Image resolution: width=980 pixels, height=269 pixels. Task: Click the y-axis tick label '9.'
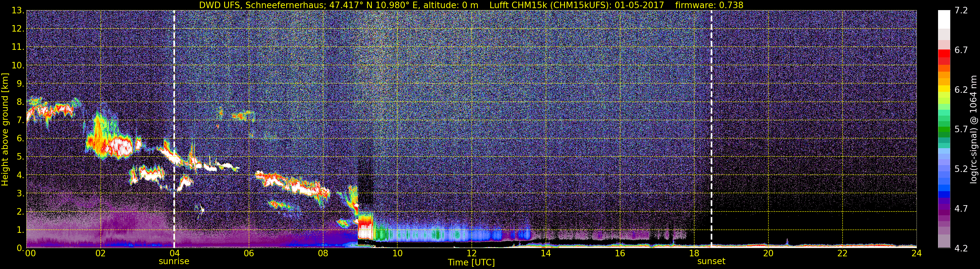pos(20,84)
